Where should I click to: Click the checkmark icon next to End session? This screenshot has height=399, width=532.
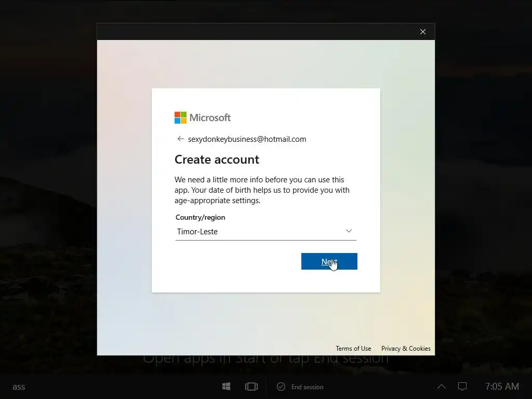(281, 387)
